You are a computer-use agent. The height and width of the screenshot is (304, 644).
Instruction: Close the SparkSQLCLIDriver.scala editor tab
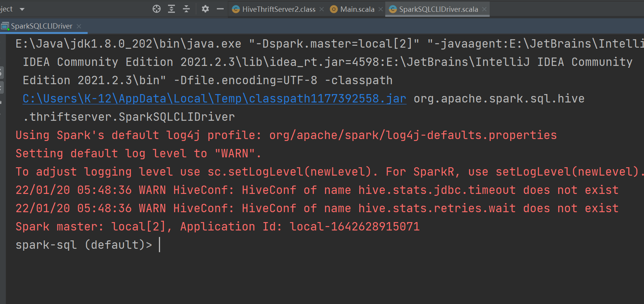click(484, 9)
